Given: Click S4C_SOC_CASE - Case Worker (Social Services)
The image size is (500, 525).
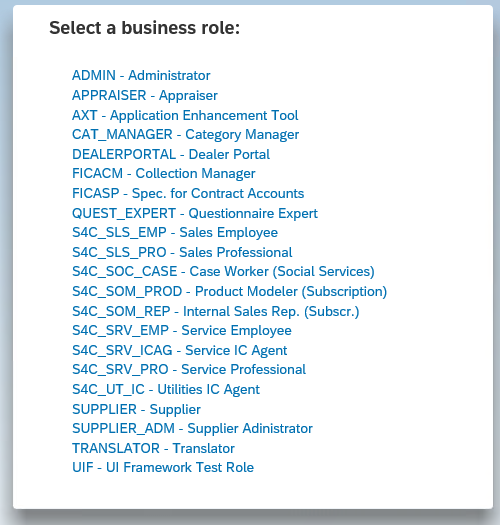Looking at the screenshot, I should [223, 272].
